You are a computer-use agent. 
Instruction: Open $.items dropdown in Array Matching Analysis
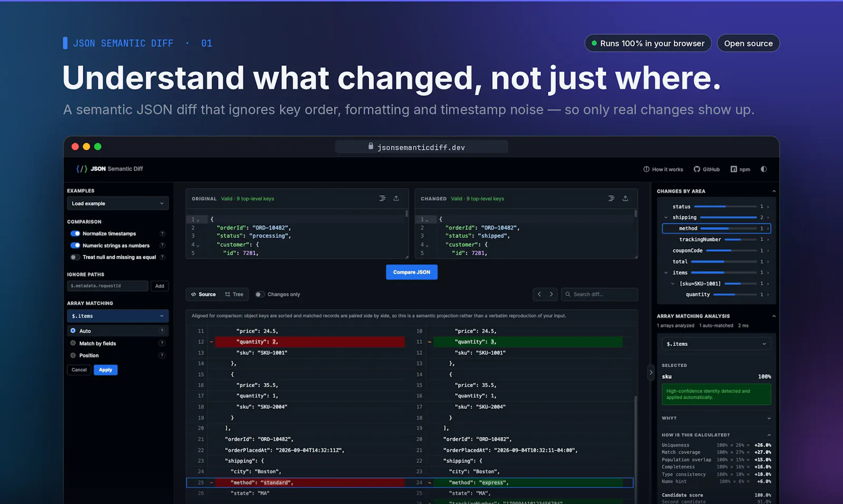point(717,344)
